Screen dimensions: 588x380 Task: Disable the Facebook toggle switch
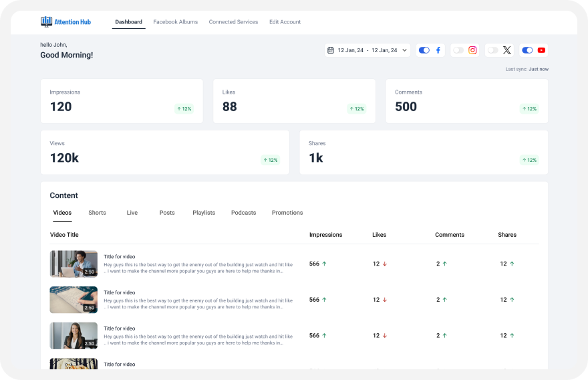click(424, 50)
